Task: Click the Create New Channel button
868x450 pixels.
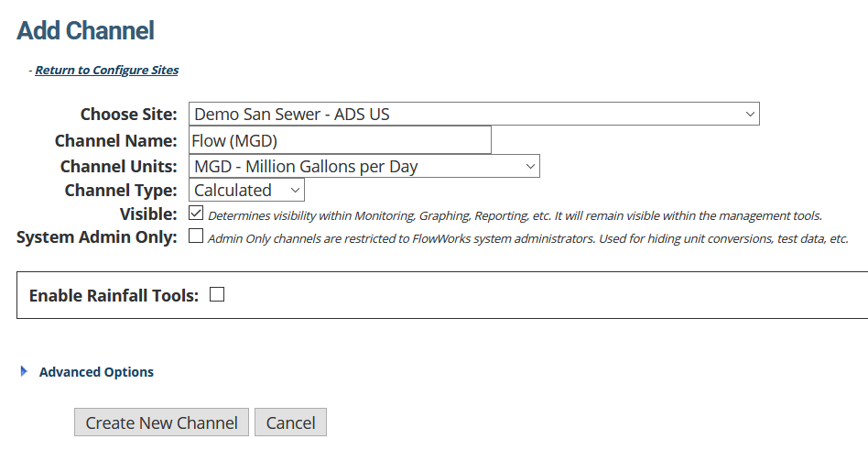Action: coord(162,423)
